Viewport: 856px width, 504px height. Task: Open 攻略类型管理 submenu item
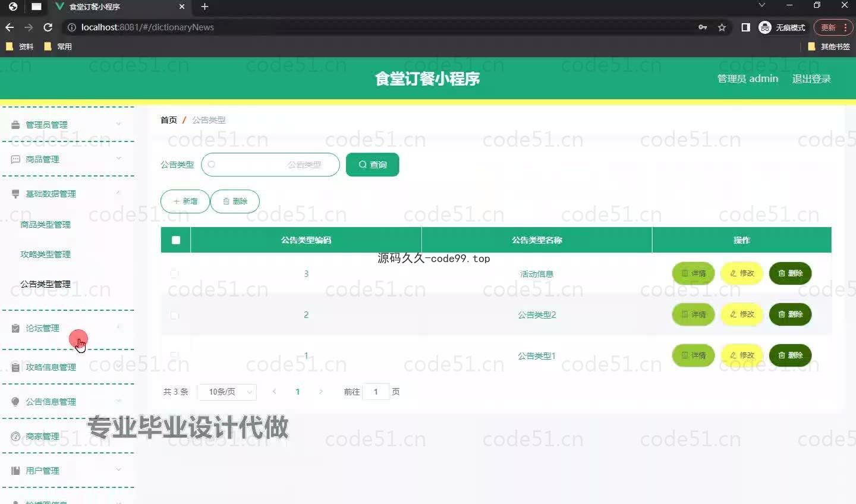(45, 254)
